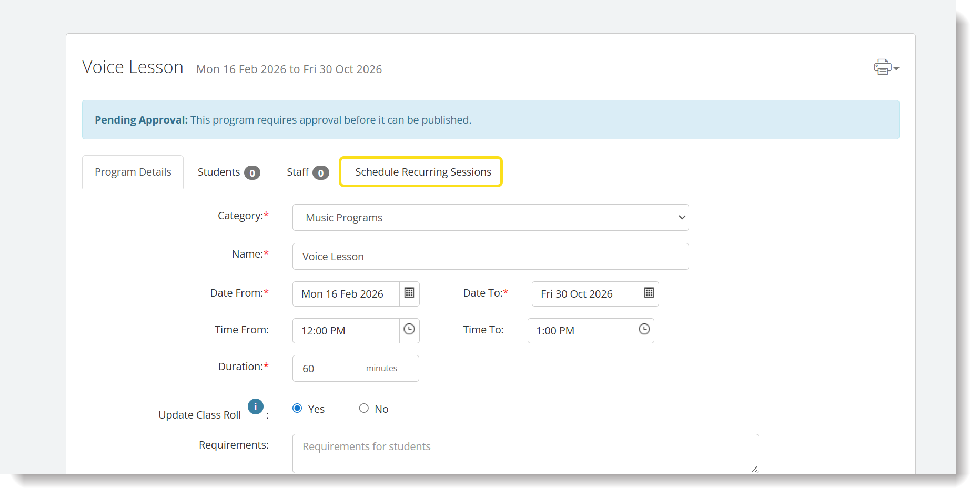Open the printer options icon
Viewport: 980px width, 498px height.
click(886, 67)
